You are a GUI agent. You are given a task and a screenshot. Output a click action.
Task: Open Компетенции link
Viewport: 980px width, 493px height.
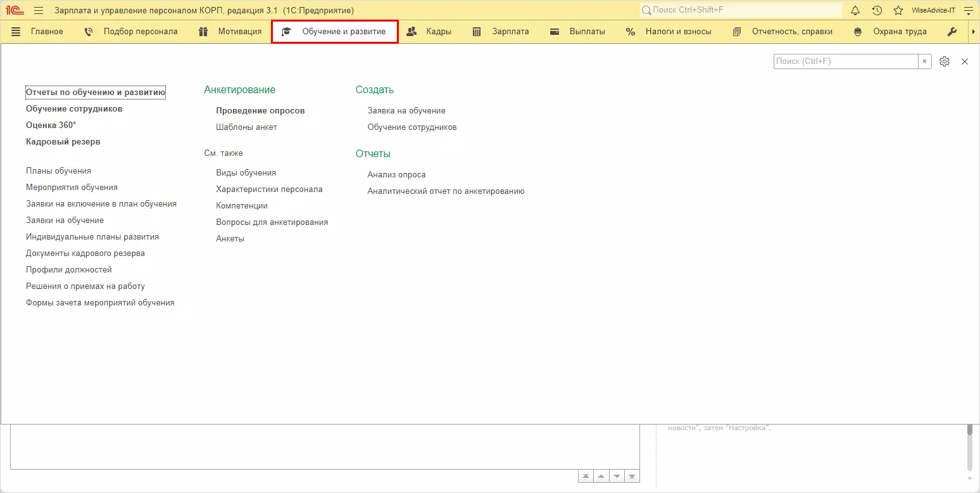(242, 206)
